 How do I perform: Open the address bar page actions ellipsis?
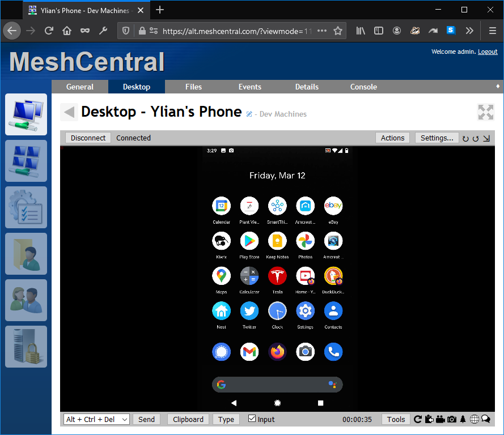coord(322,31)
